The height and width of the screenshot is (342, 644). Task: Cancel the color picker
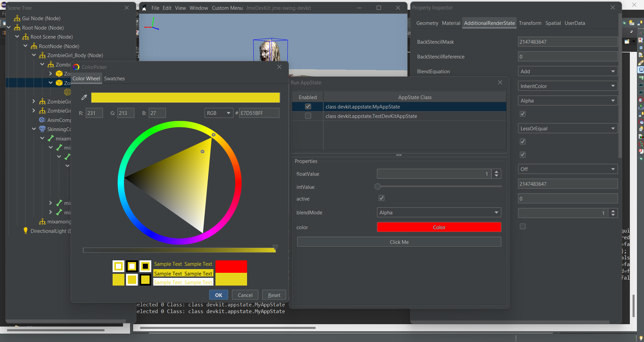(x=245, y=295)
